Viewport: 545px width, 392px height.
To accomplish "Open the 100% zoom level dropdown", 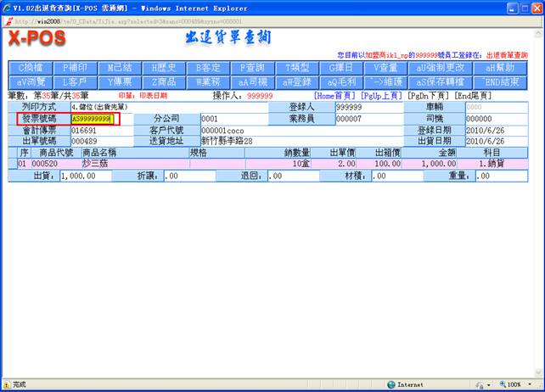I will click(518, 384).
